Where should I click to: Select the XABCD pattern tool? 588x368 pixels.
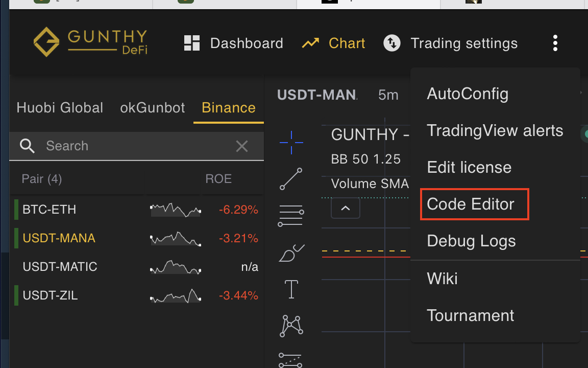tap(291, 326)
